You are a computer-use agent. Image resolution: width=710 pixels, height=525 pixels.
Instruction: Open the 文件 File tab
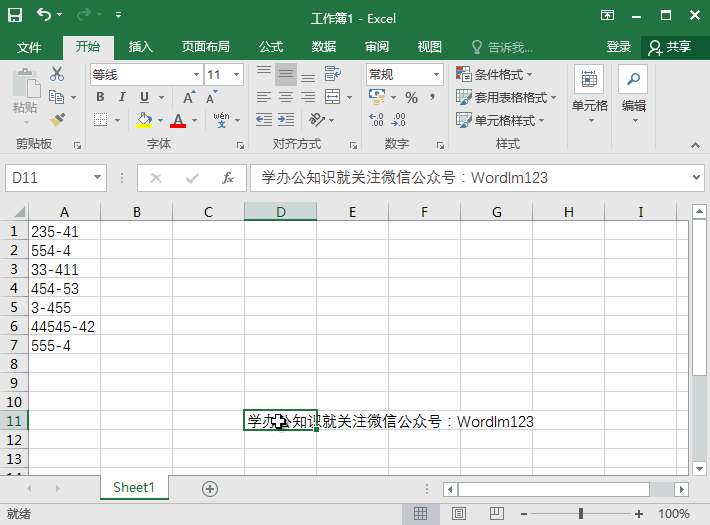pos(29,47)
